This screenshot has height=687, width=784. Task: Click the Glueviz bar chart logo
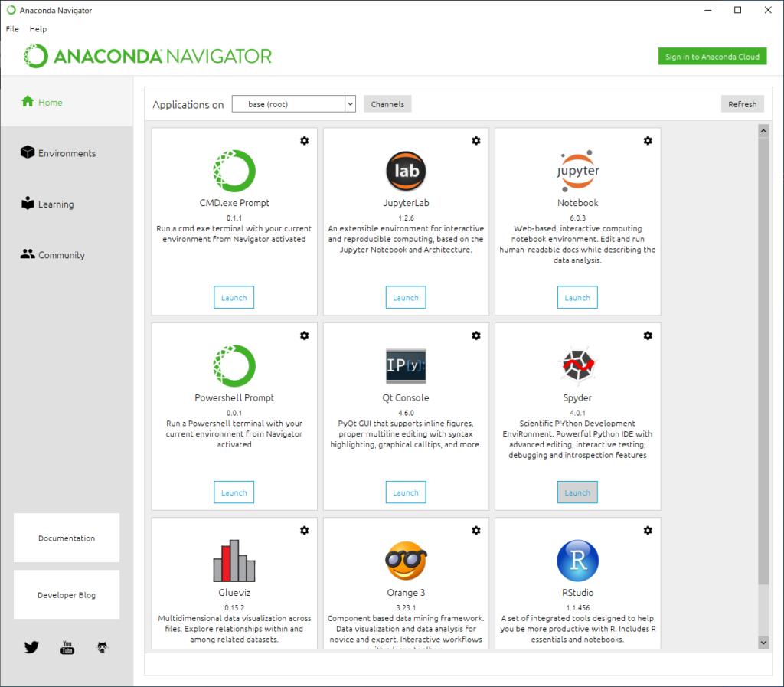(234, 561)
